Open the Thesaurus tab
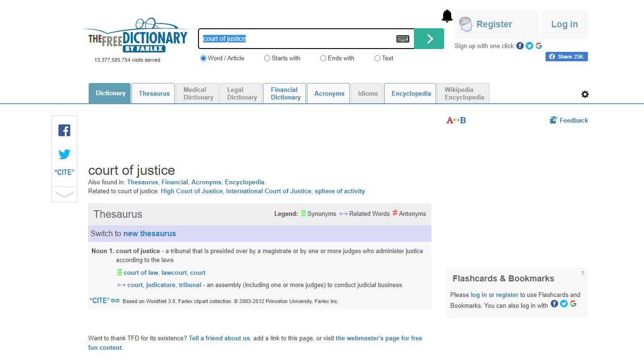Viewport: 644px width, 362px height. [154, 93]
